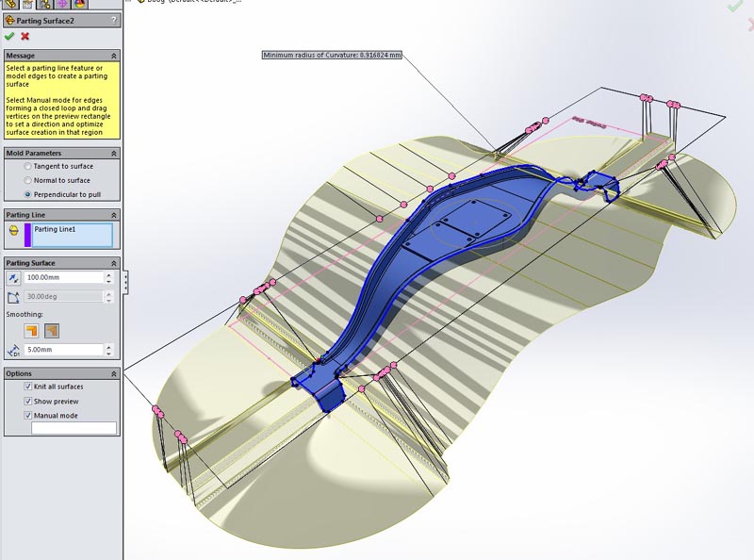
Task: Collapse the Options section
Action: click(x=114, y=374)
